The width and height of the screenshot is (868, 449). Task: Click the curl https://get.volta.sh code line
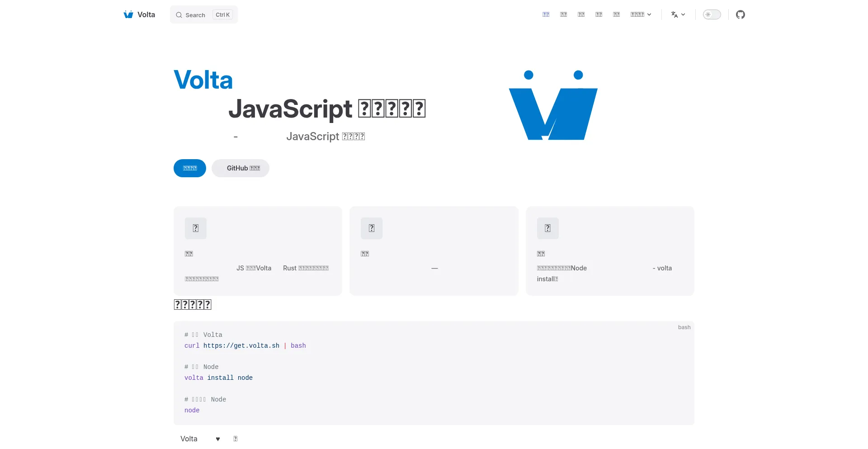(245, 346)
